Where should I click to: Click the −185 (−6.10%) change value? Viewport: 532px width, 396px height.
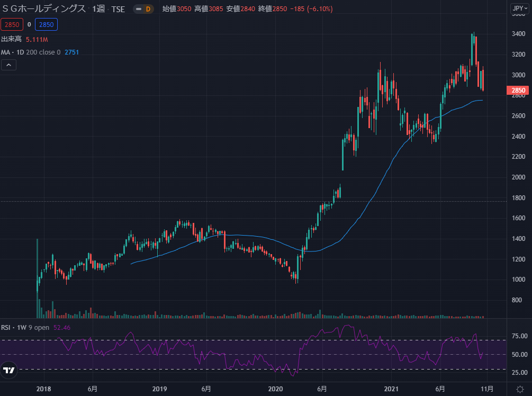pos(311,9)
